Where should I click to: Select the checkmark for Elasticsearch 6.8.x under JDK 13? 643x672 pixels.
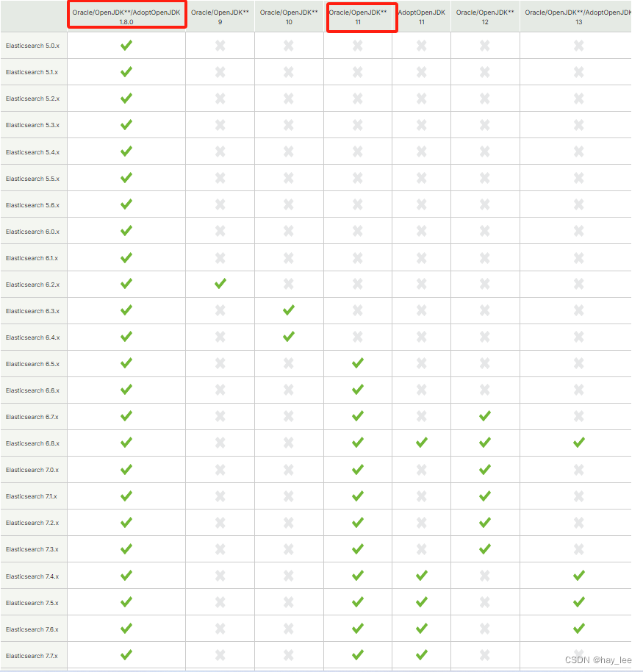pos(578,443)
